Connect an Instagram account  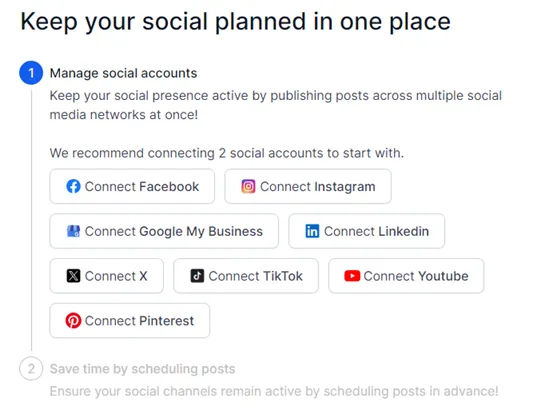(308, 187)
